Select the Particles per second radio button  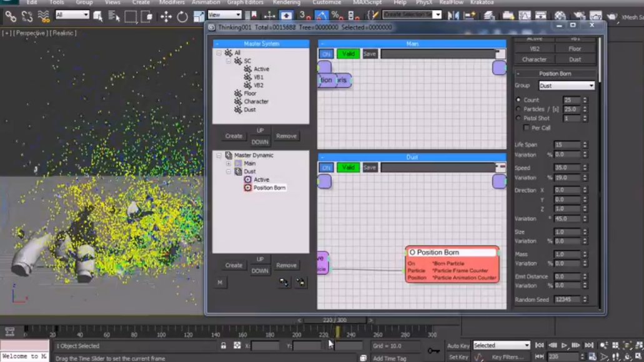tap(518, 109)
